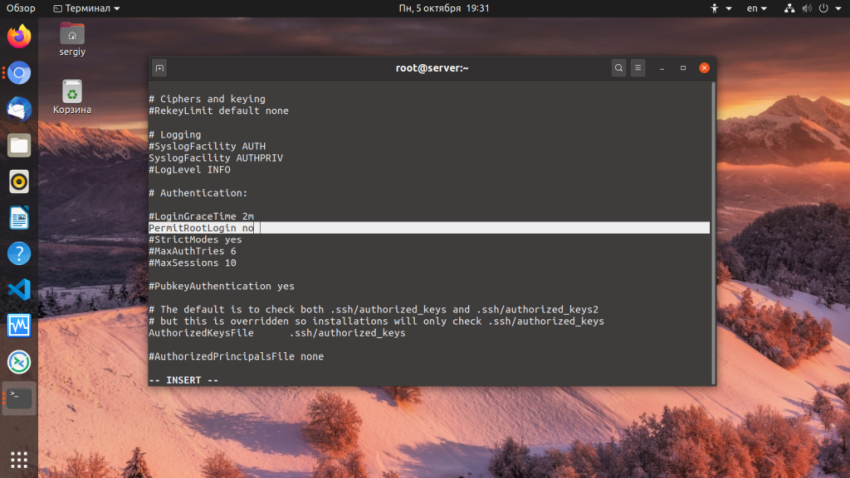Expand the system menu arrow at top right
This screenshot has height=478, width=850.
point(838,9)
